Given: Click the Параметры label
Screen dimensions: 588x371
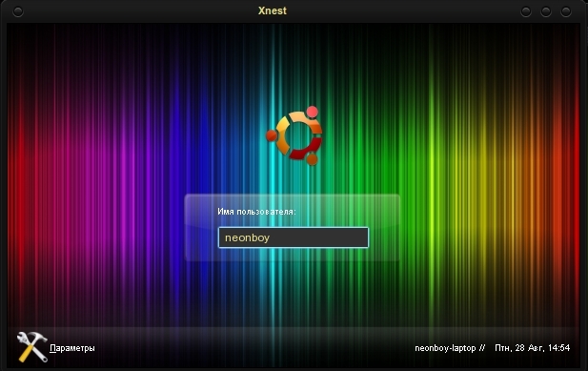Looking at the screenshot, I should [72, 348].
